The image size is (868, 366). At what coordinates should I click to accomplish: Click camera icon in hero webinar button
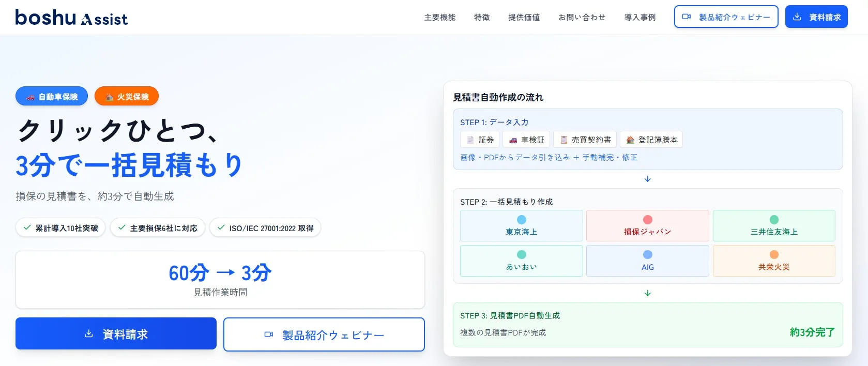tap(269, 334)
